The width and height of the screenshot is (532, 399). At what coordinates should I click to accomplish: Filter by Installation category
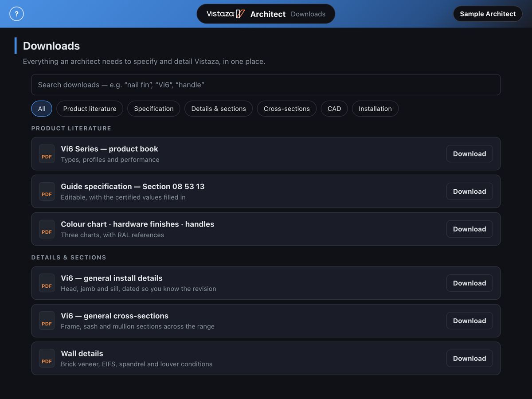coord(375,109)
